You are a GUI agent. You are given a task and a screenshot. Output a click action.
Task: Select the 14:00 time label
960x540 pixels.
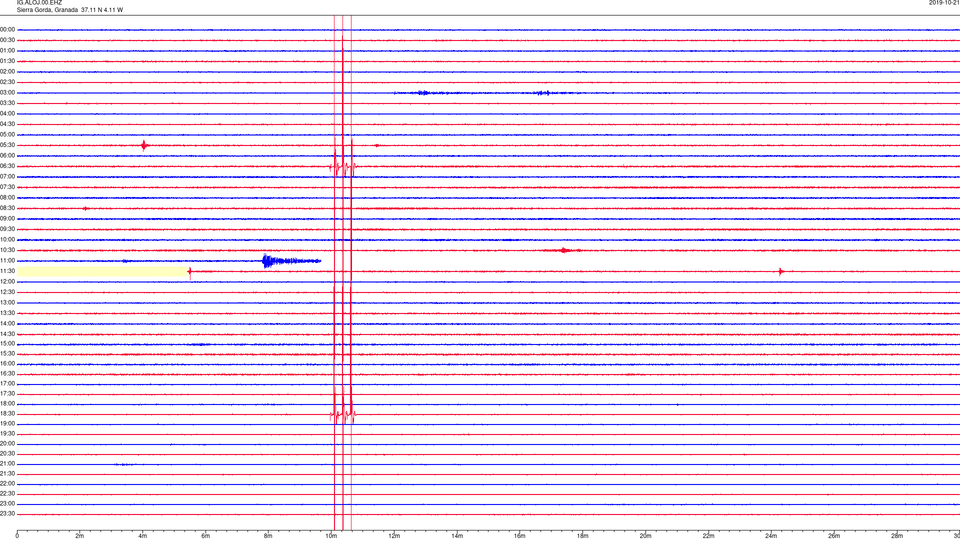tap(7, 323)
